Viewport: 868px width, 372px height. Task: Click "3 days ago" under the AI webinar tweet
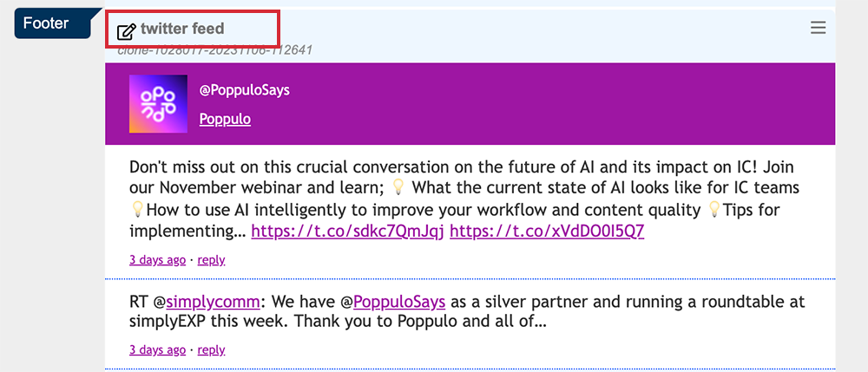click(157, 259)
